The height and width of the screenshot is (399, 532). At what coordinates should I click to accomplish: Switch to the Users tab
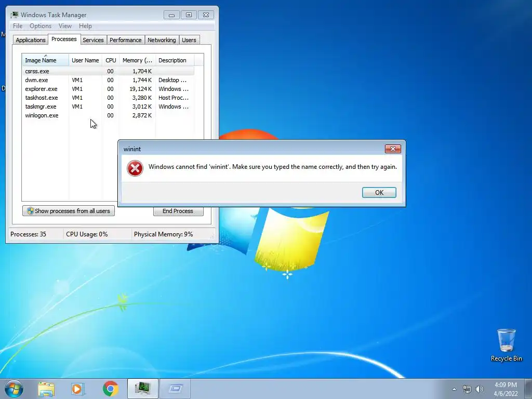[189, 40]
